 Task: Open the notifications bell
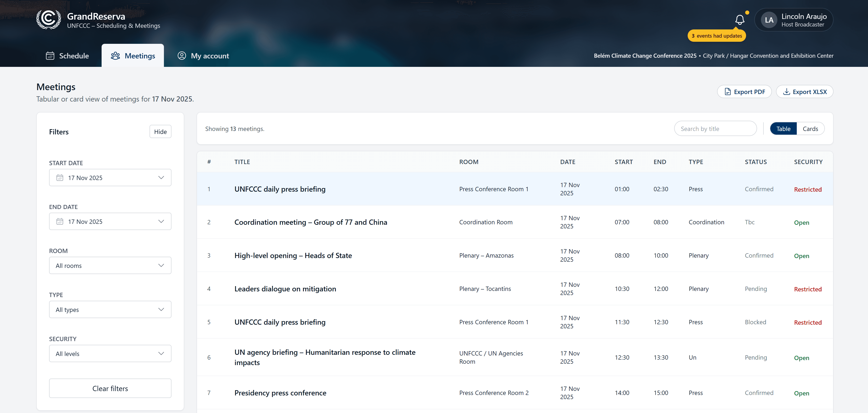click(740, 20)
